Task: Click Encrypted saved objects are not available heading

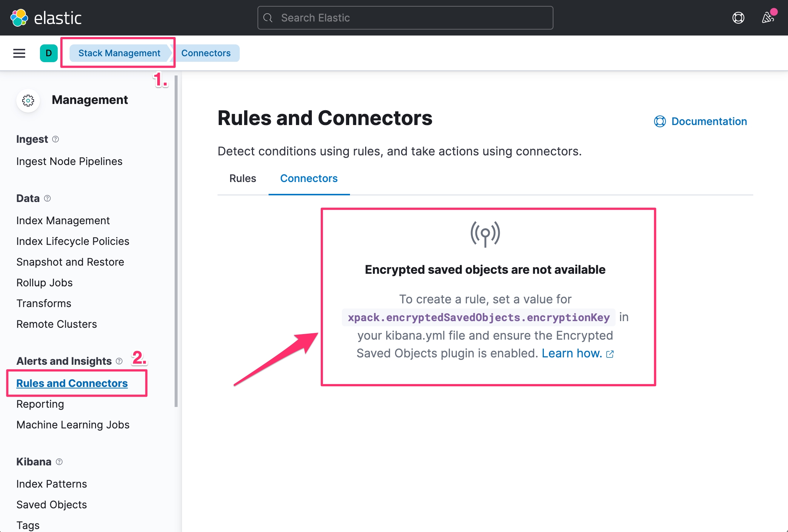Action: [x=485, y=270]
